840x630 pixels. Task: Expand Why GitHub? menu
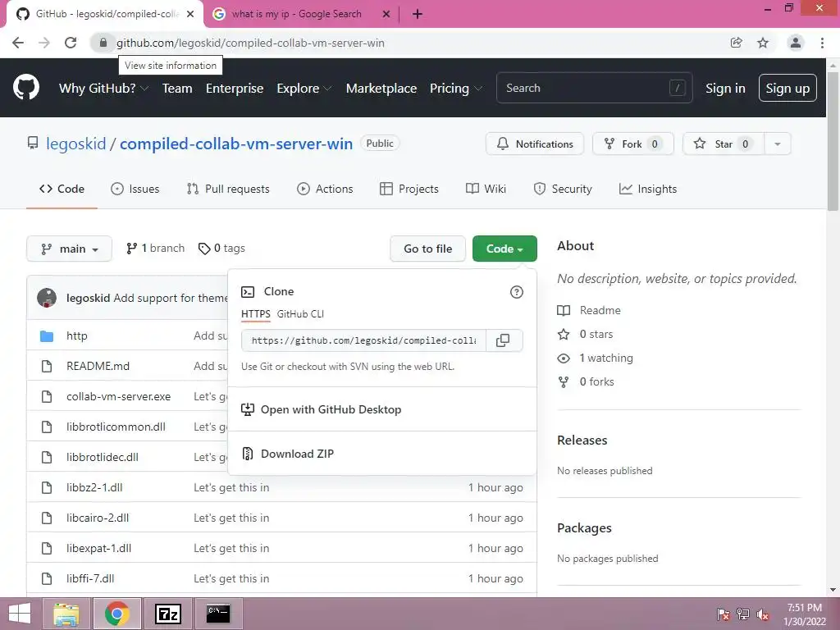[103, 88]
